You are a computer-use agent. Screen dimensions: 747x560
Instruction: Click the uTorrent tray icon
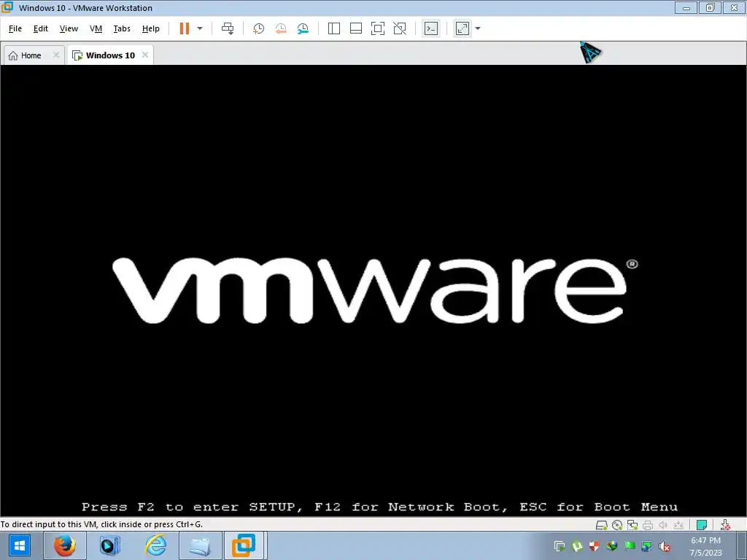pos(577,545)
